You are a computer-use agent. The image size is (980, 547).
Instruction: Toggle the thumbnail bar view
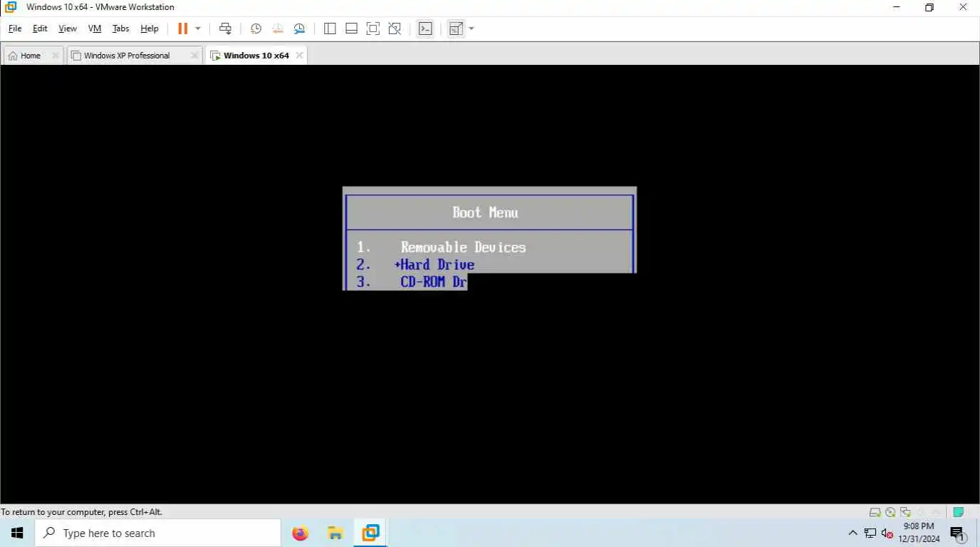[351, 28]
